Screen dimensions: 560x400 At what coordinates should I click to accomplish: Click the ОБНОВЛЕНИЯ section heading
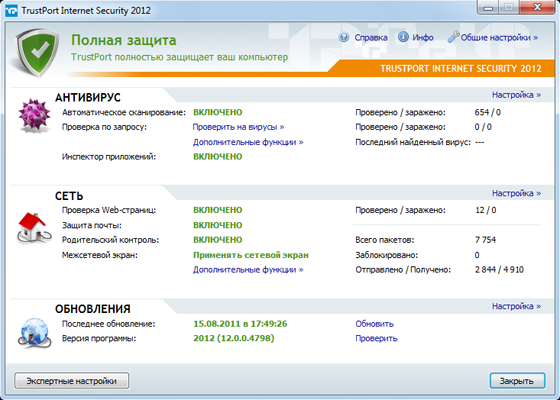pos(92,309)
